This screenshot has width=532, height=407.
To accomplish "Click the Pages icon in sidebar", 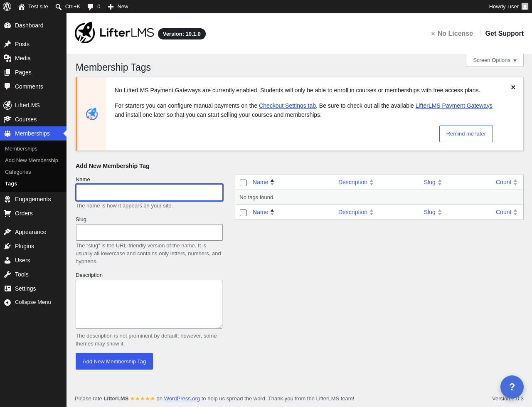I will click(x=7, y=72).
